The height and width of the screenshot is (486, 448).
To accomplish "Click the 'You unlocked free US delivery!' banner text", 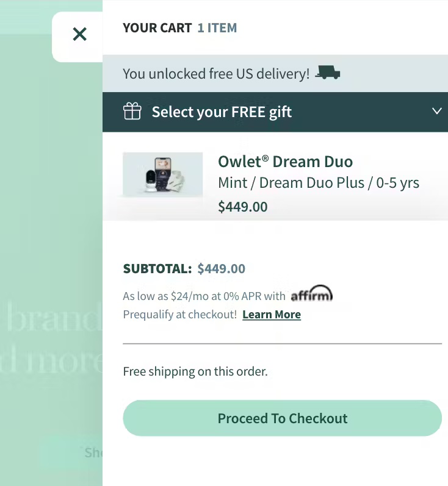I will pyautogui.click(x=216, y=74).
